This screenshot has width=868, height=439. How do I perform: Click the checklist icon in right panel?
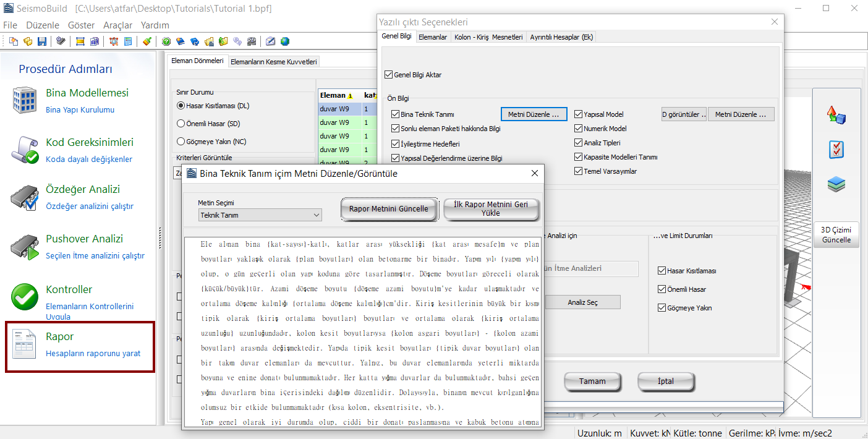pos(836,149)
